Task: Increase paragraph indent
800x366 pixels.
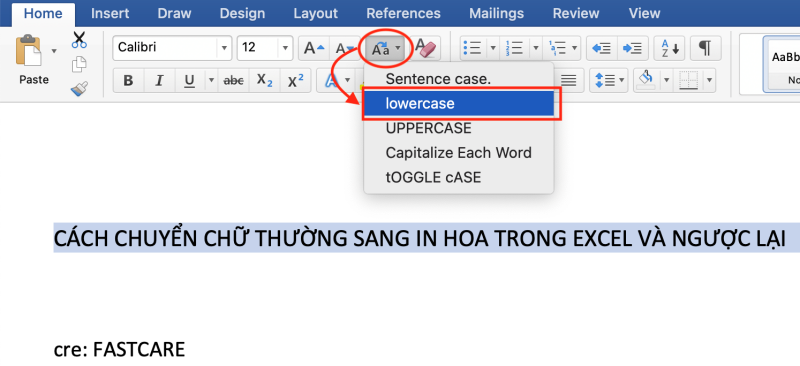Action: (633, 48)
